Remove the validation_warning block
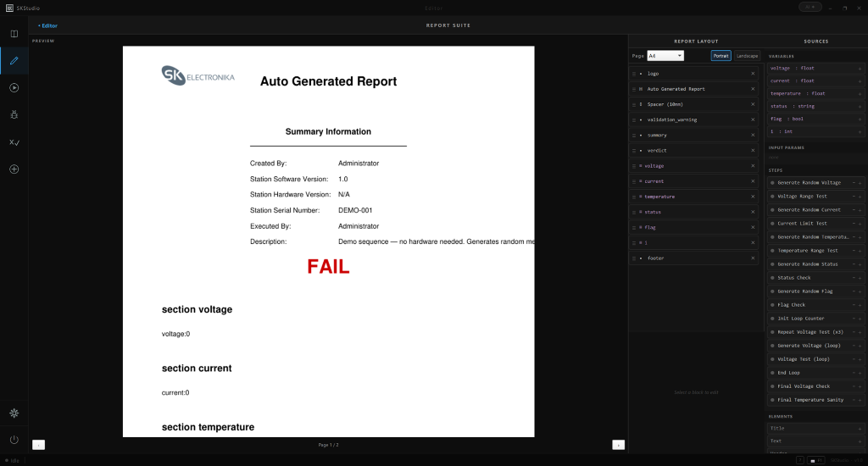 pos(753,119)
